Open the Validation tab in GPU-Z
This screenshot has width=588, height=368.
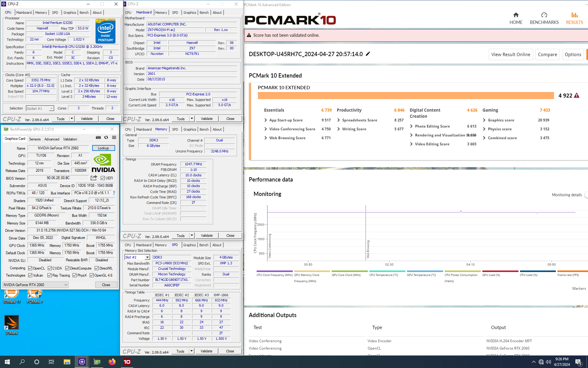click(70, 139)
